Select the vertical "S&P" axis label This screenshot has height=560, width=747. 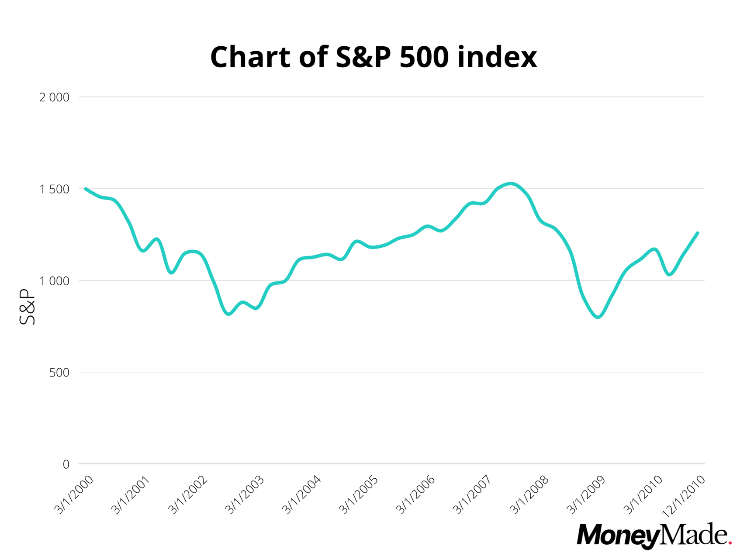(x=27, y=307)
